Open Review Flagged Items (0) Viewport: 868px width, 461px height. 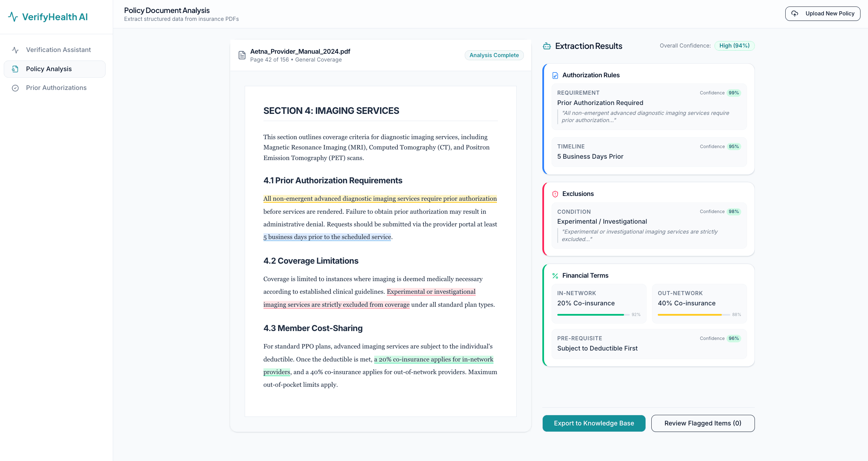[703, 423]
